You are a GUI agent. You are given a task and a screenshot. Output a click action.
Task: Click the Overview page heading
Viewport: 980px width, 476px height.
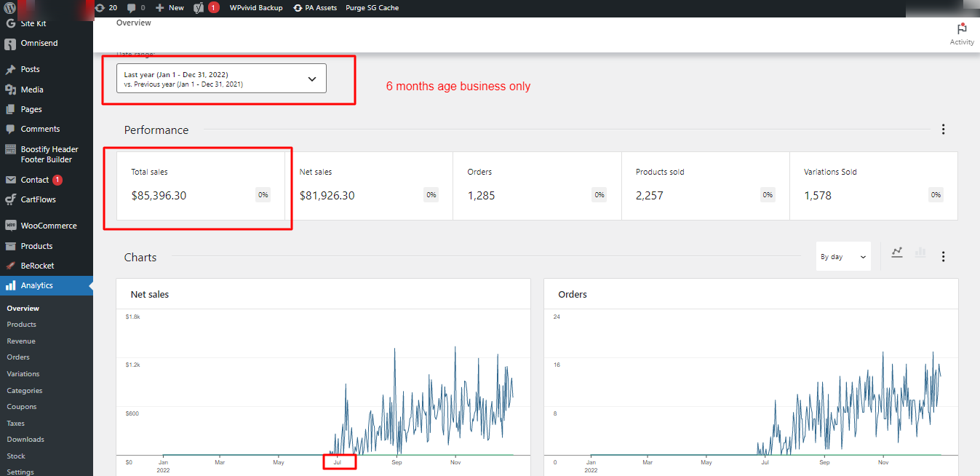tap(134, 23)
